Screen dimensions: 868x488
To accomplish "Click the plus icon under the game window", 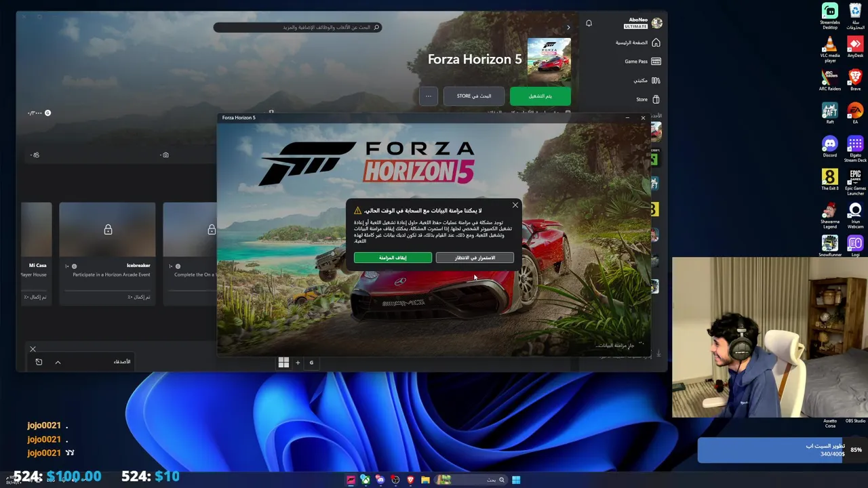I will 297,363.
